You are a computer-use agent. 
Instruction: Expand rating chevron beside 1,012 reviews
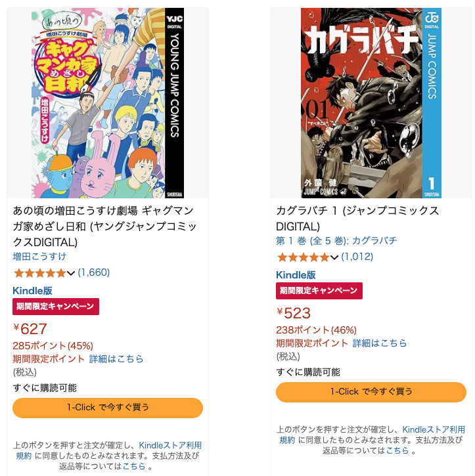(x=334, y=257)
